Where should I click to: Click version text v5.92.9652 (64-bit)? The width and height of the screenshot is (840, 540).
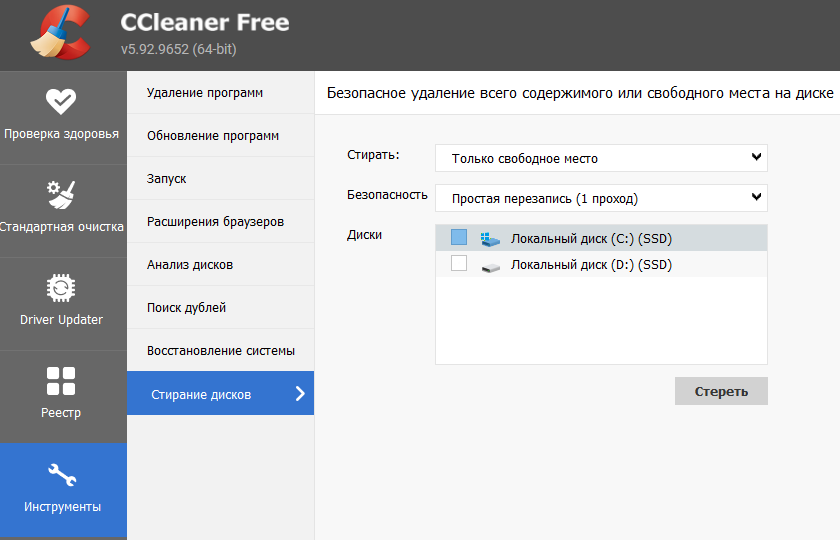[x=178, y=49]
